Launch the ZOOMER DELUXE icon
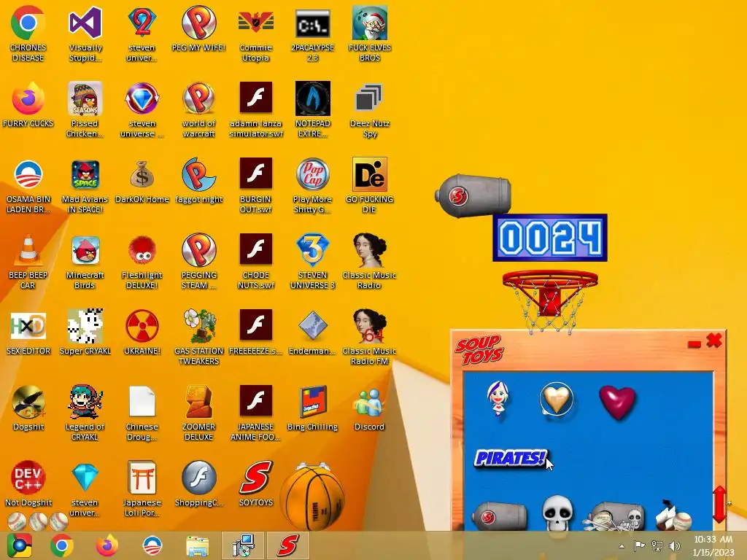747x560 pixels. [198, 413]
